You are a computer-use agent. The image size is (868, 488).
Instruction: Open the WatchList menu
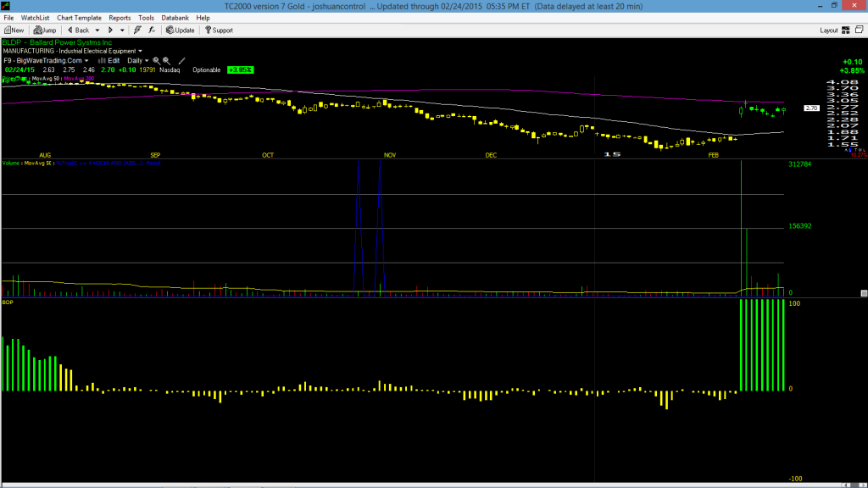click(35, 18)
